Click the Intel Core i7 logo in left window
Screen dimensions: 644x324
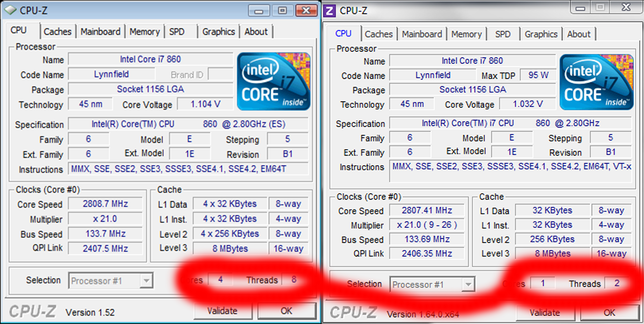[x=273, y=81]
